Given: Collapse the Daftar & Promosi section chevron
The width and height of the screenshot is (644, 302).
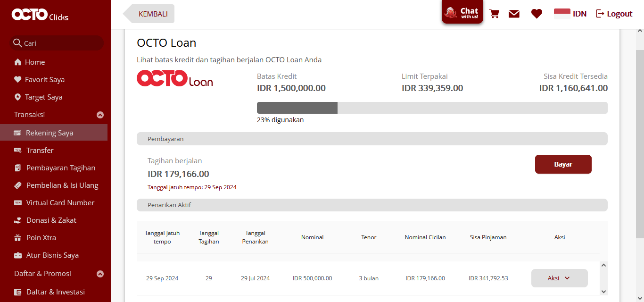Looking at the screenshot, I should [100, 274].
